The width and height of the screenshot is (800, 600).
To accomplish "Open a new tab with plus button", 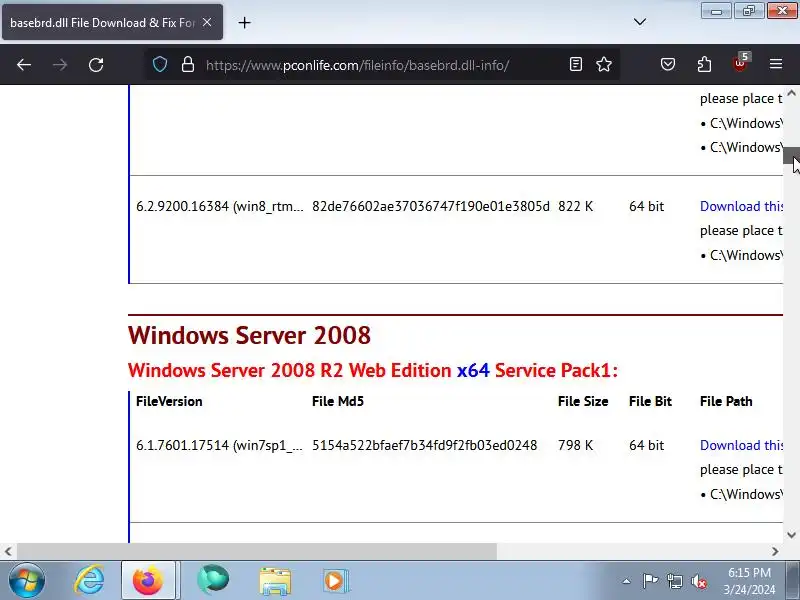I will (x=244, y=22).
